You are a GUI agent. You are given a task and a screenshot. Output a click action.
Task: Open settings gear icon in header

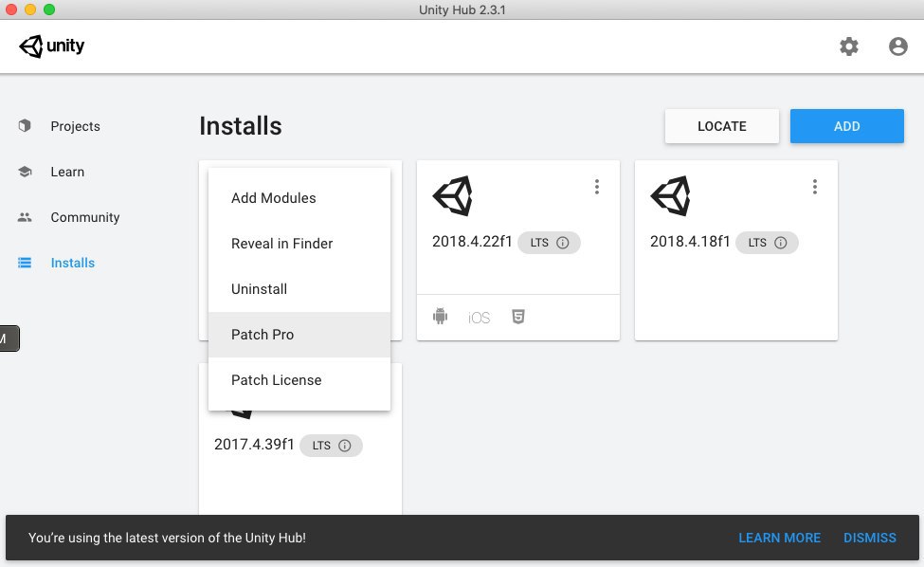pyautogui.click(x=848, y=46)
